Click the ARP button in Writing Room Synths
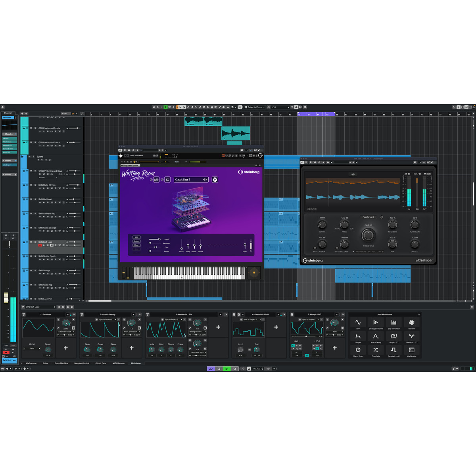This screenshot has height=476, width=476. click(x=156, y=180)
